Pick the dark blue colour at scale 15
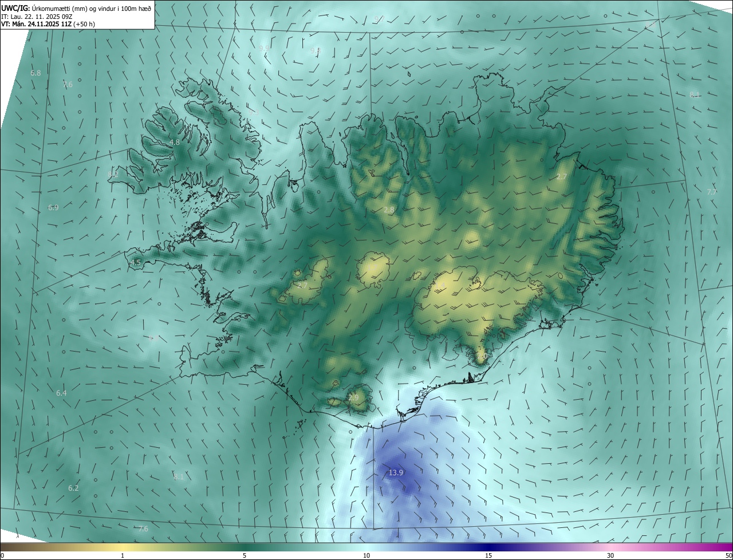 click(x=488, y=547)
